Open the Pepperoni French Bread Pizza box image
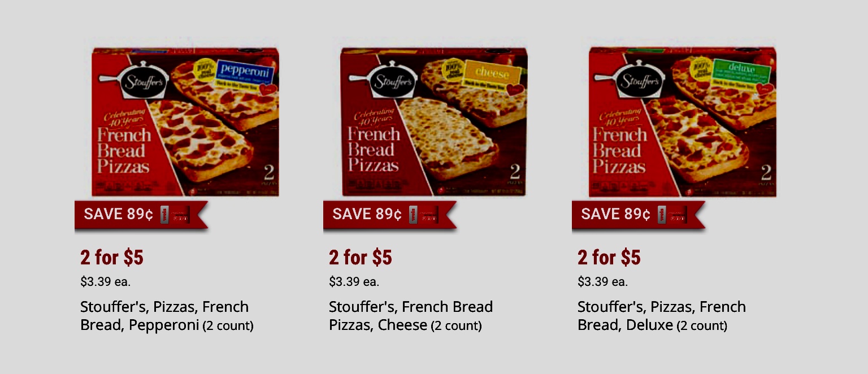The image size is (868, 374). pyautogui.click(x=185, y=122)
